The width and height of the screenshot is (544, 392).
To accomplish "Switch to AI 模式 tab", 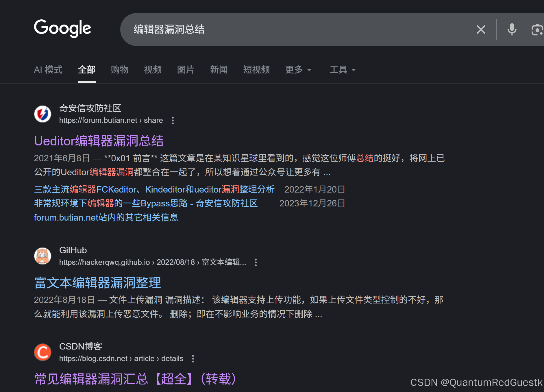I will [48, 70].
